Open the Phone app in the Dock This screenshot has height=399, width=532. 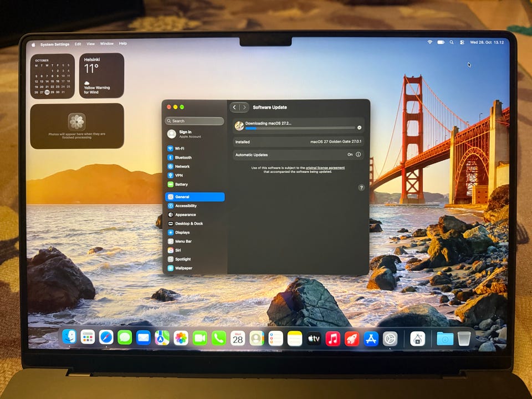point(218,339)
